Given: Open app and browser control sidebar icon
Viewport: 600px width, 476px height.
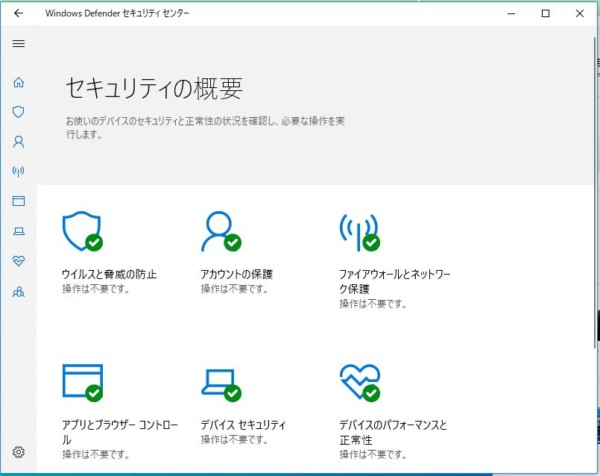Looking at the screenshot, I should click(x=18, y=201).
